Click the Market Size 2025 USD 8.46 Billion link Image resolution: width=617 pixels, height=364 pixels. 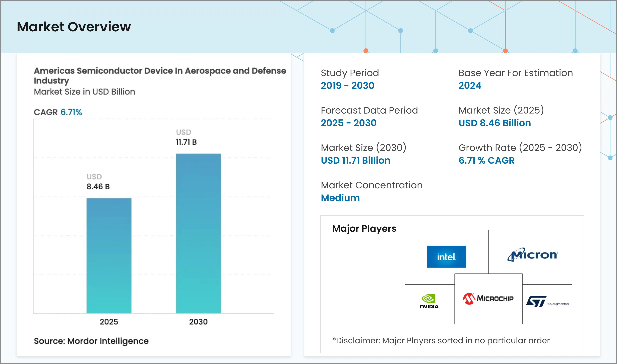(495, 123)
